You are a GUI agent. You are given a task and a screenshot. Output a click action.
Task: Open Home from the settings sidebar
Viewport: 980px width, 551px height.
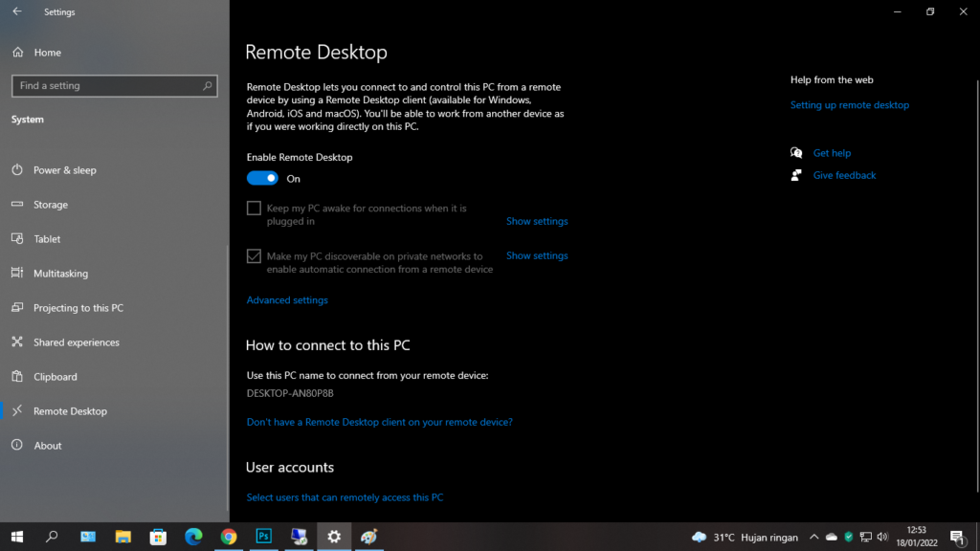47,53
